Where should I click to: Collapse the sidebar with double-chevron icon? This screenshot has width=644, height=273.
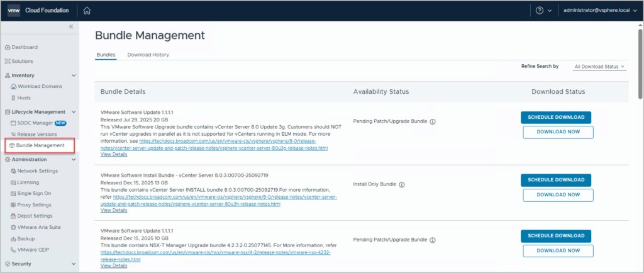coord(71,26)
